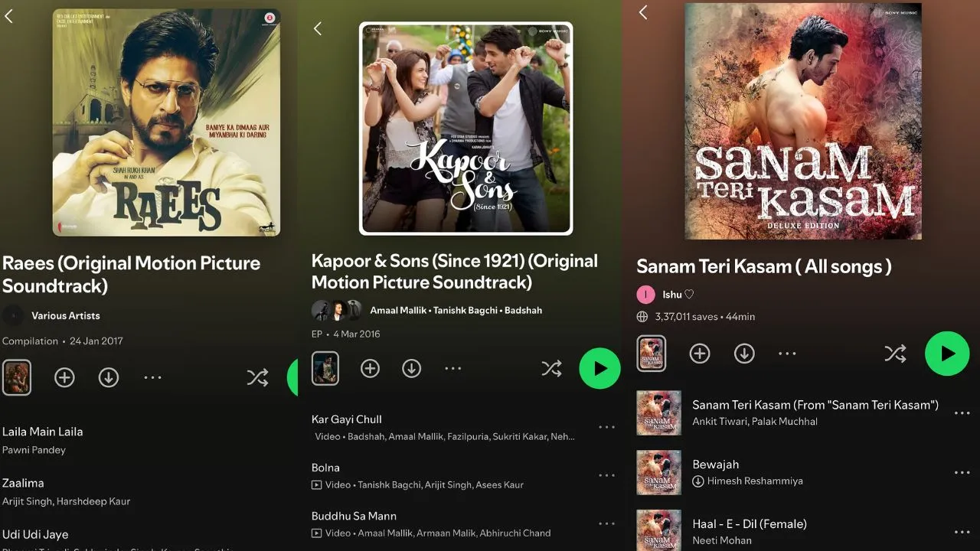Open options for Buddhu Sa Mann track

point(606,523)
